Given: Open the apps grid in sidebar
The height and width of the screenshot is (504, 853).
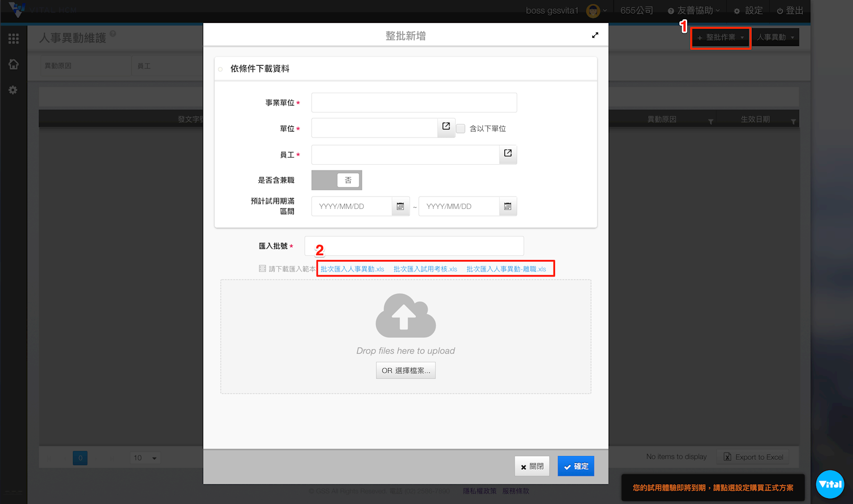Looking at the screenshot, I should coord(13,38).
